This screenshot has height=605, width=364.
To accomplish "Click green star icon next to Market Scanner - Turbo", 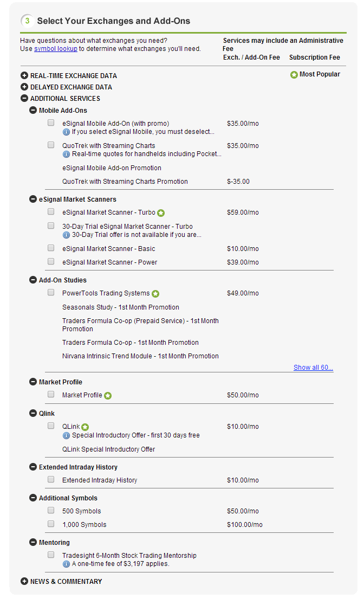I will 161,213.
